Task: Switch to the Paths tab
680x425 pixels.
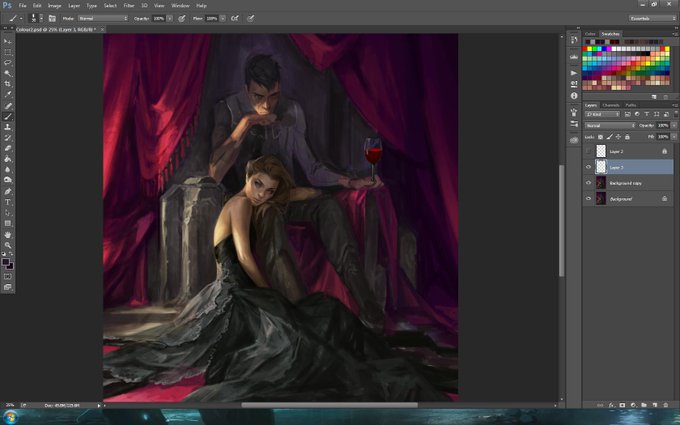Action: [x=631, y=105]
